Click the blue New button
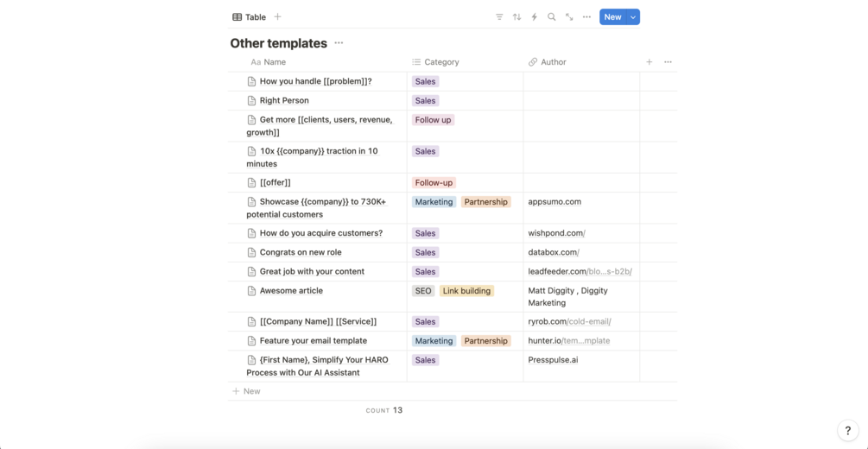The width and height of the screenshot is (868, 449). [612, 17]
